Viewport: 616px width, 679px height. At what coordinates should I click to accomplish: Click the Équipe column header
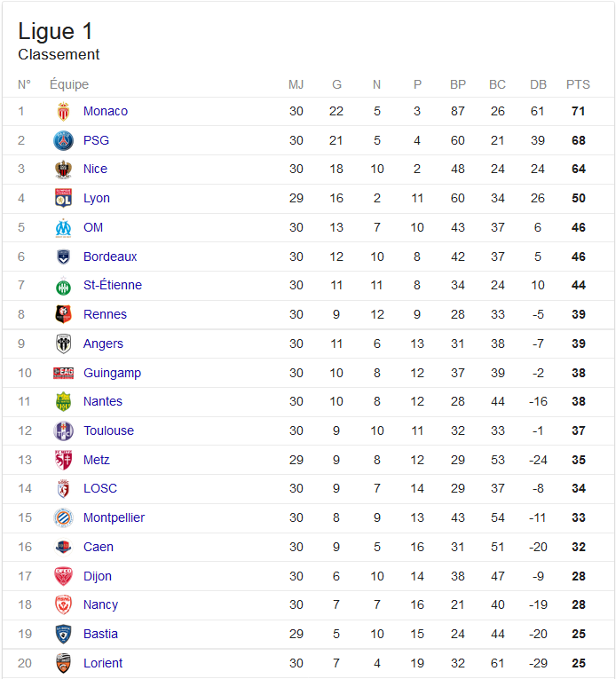coord(69,84)
